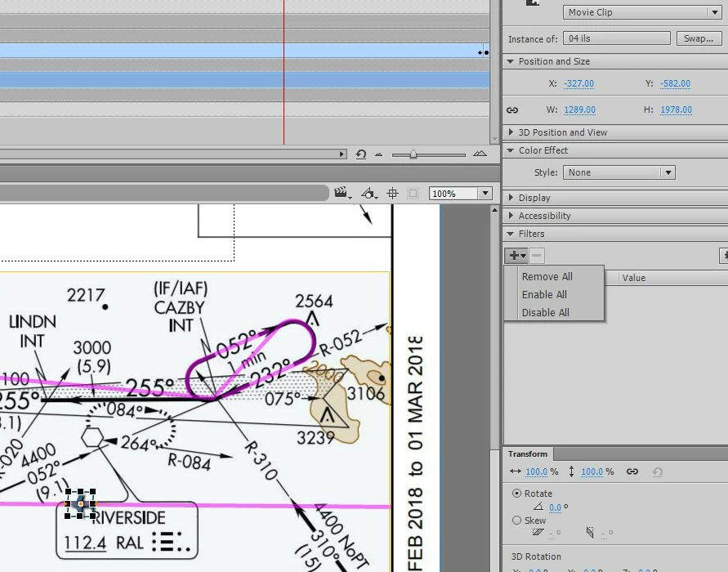
Task: Click the Center Stage crosshair icon
Action: pos(392,193)
